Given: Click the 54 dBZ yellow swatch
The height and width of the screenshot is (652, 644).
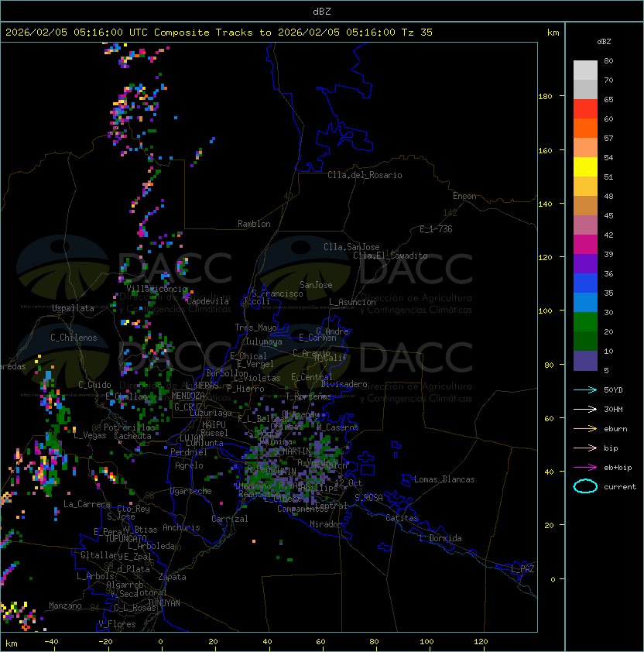Looking at the screenshot, I should (x=585, y=167).
